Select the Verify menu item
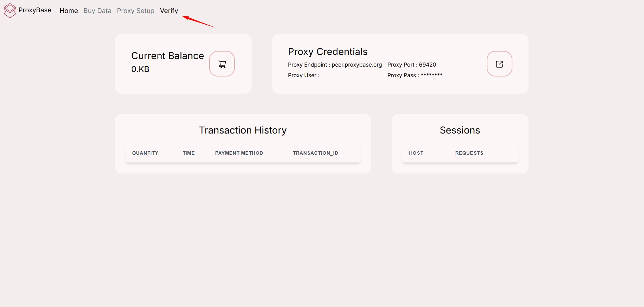644x307 pixels. [169, 11]
